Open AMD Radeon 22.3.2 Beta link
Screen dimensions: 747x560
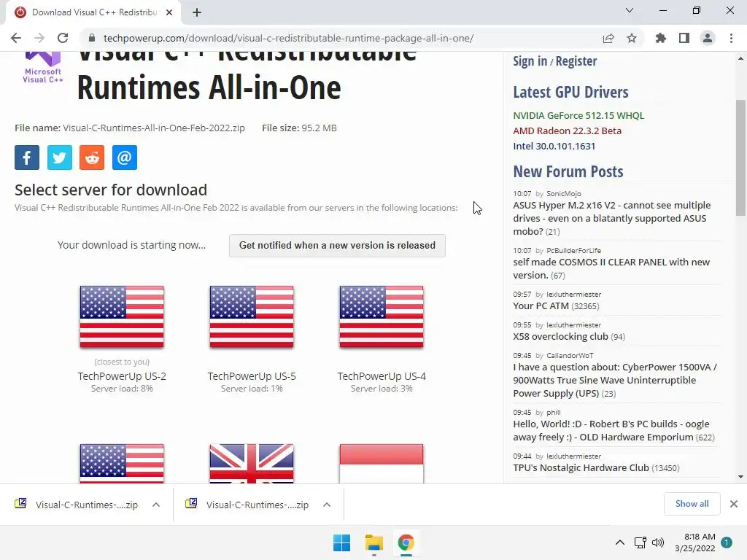pyautogui.click(x=567, y=131)
